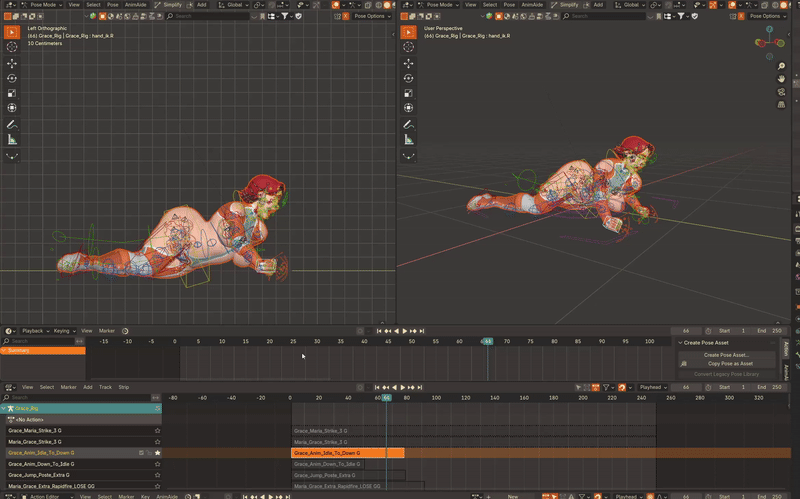
Task: Open Pose Mode dropdown in right viewport
Action: tap(438, 5)
